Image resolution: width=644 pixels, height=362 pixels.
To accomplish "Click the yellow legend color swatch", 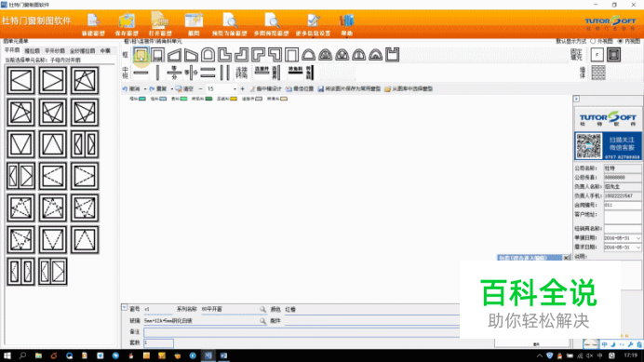I will pos(234,99).
